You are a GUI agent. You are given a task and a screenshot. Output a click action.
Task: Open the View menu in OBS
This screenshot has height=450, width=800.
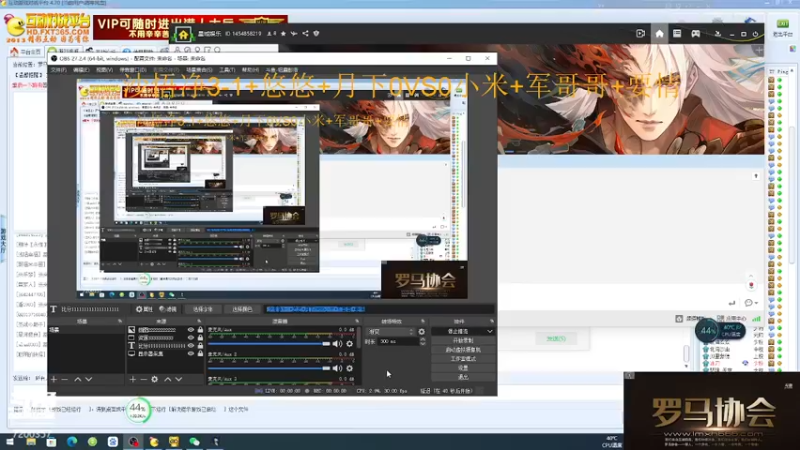pos(104,70)
